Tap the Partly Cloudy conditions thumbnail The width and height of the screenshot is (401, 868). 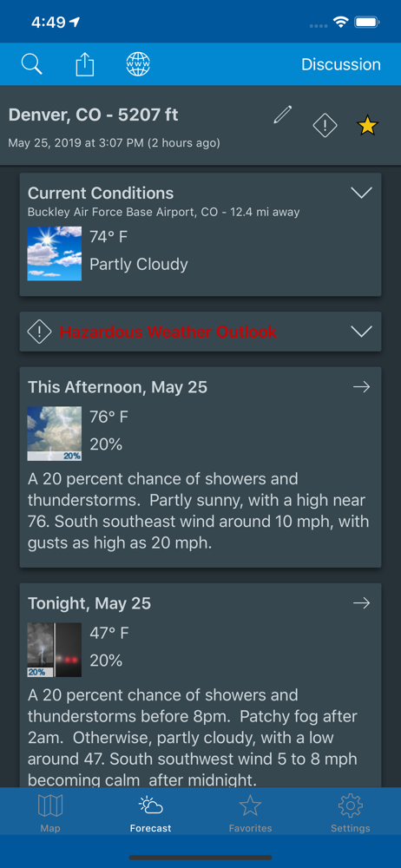click(x=55, y=253)
